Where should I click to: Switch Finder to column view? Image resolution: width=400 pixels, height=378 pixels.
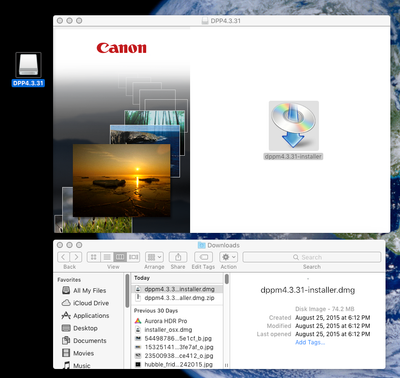coord(120,257)
